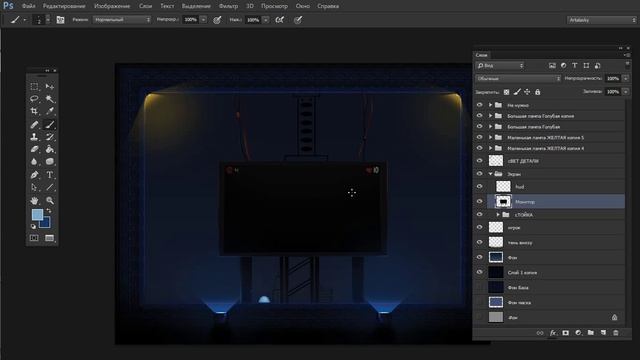The height and width of the screenshot is (360, 640).
Task: Expand Маленькая лампа ЖЕЛТАЯ копия 5 group
Action: point(491,138)
